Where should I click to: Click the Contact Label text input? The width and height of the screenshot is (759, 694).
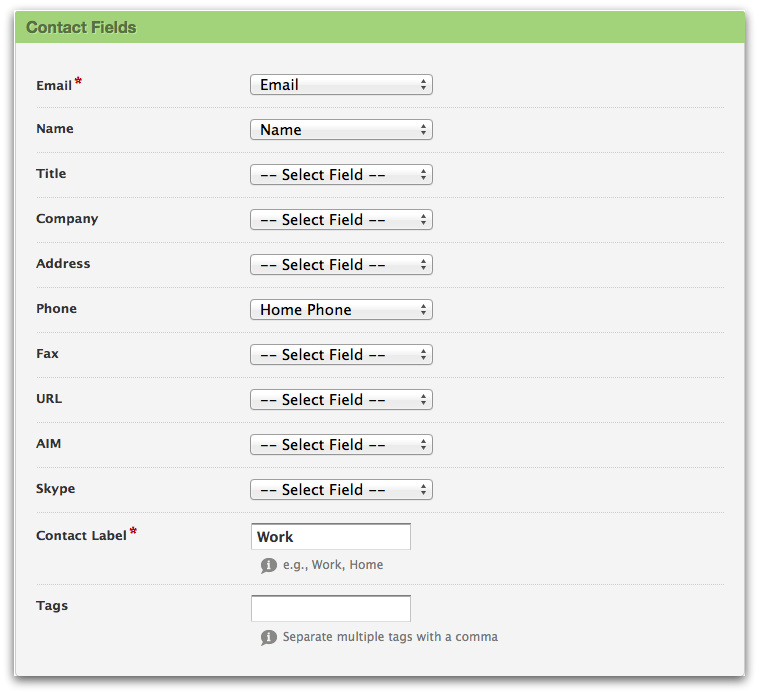(x=331, y=537)
